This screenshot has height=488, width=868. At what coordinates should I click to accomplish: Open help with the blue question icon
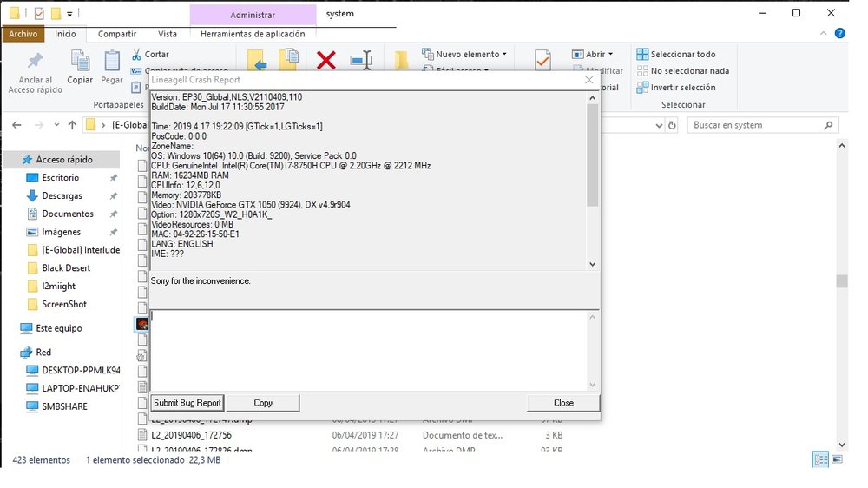839,34
